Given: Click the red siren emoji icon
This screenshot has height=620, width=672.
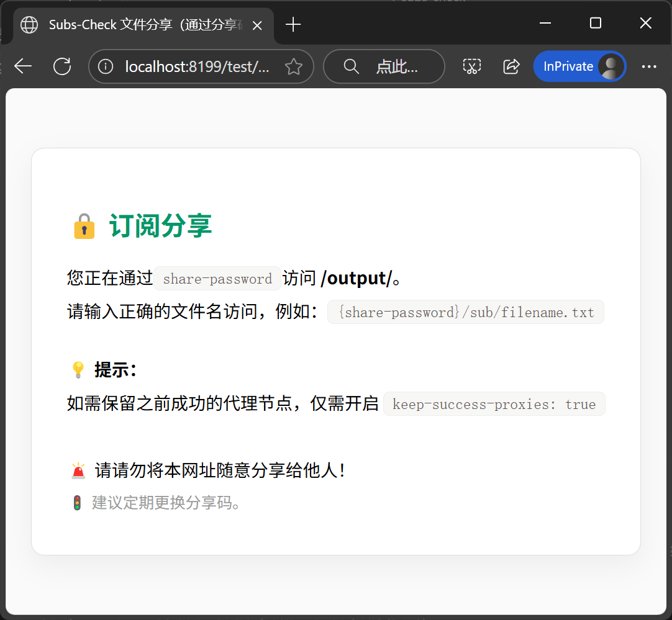Looking at the screenshot, I should (78, 470).
